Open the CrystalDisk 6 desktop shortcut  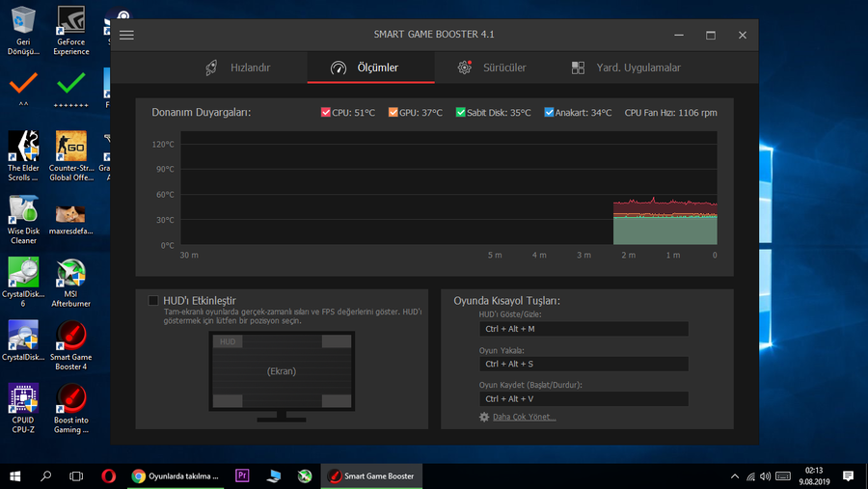(x=23, y=283)
